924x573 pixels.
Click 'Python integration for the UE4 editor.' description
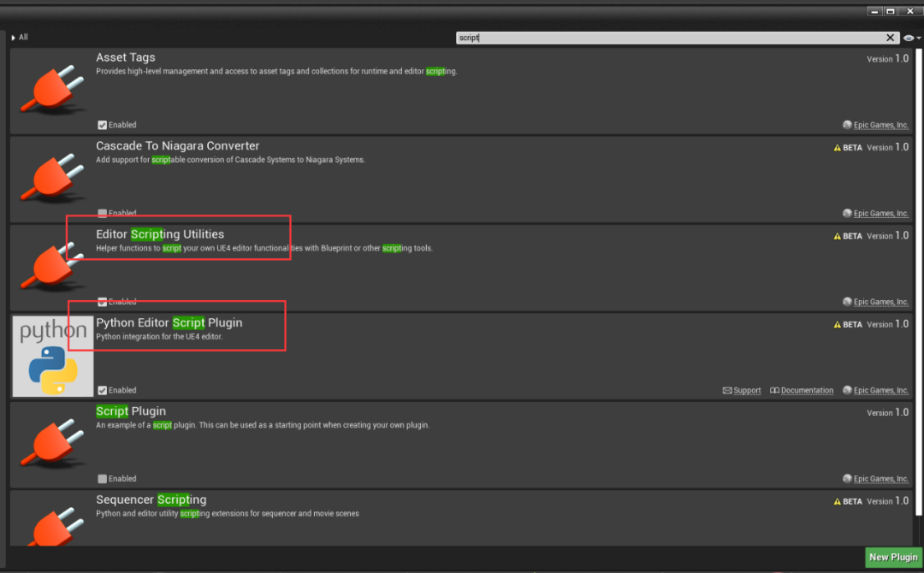click(159, 337)
